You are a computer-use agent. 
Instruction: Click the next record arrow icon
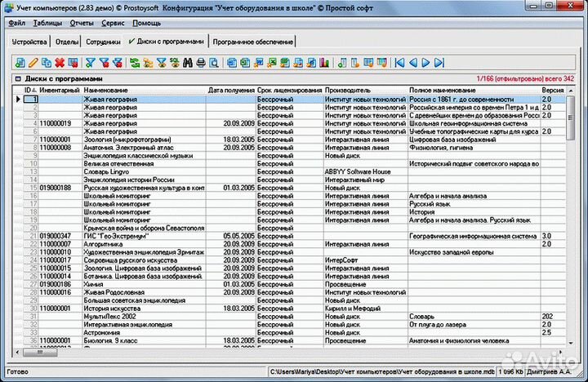[425, 62]
